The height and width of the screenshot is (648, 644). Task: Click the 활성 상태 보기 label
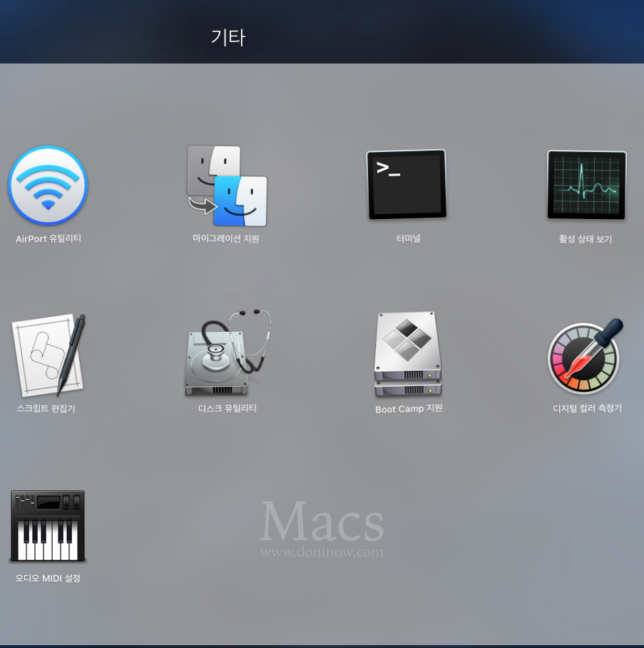click(586, 239)
